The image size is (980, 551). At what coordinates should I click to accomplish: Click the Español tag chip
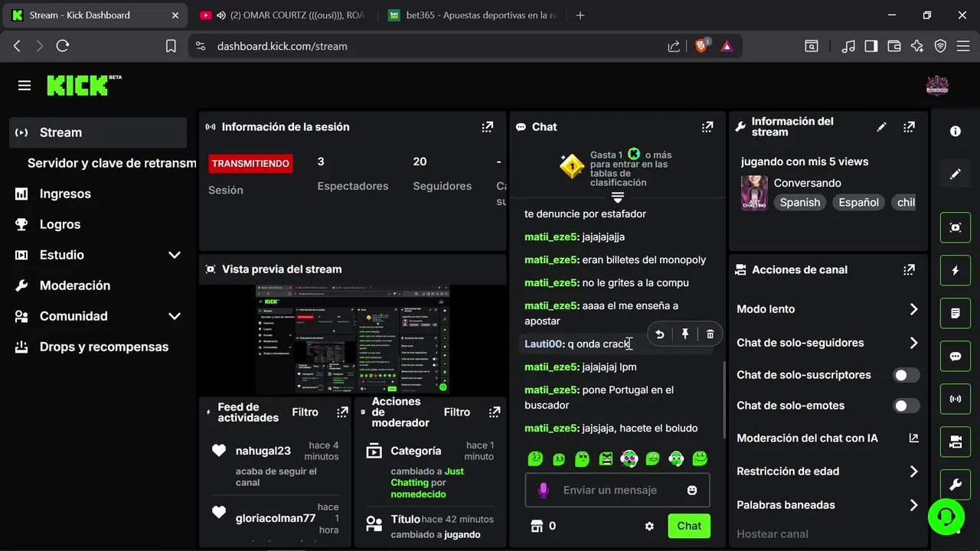tap(858, 203)
